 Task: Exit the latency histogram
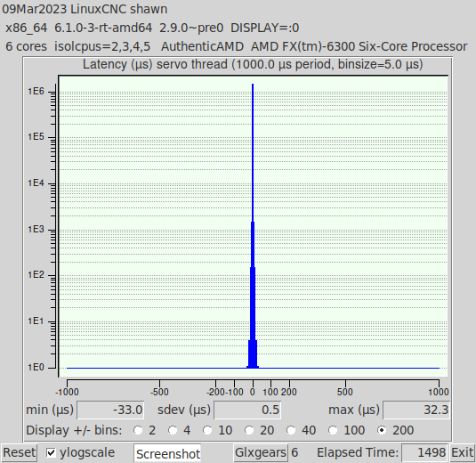click(463, 452)
